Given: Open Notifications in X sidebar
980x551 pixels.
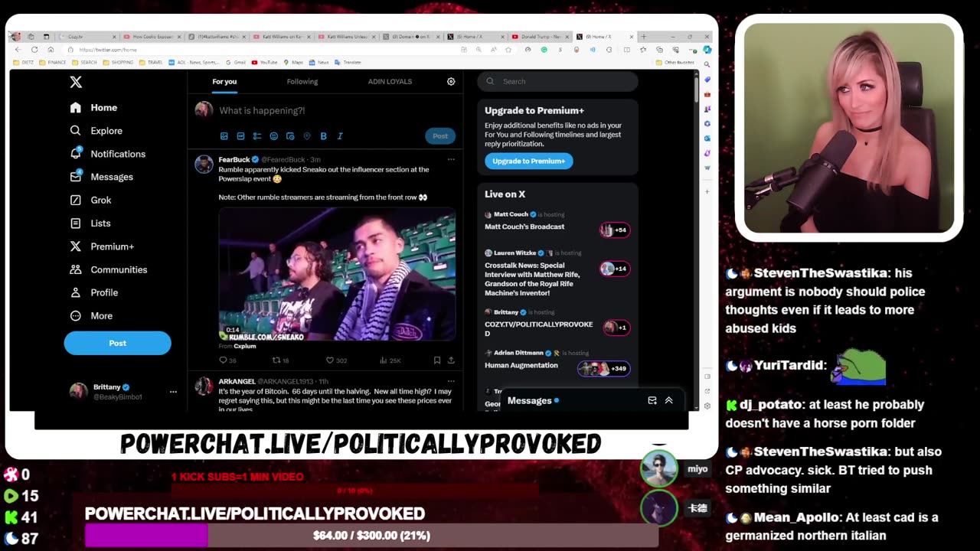Looking at the screenshot, I should point(107,154).
